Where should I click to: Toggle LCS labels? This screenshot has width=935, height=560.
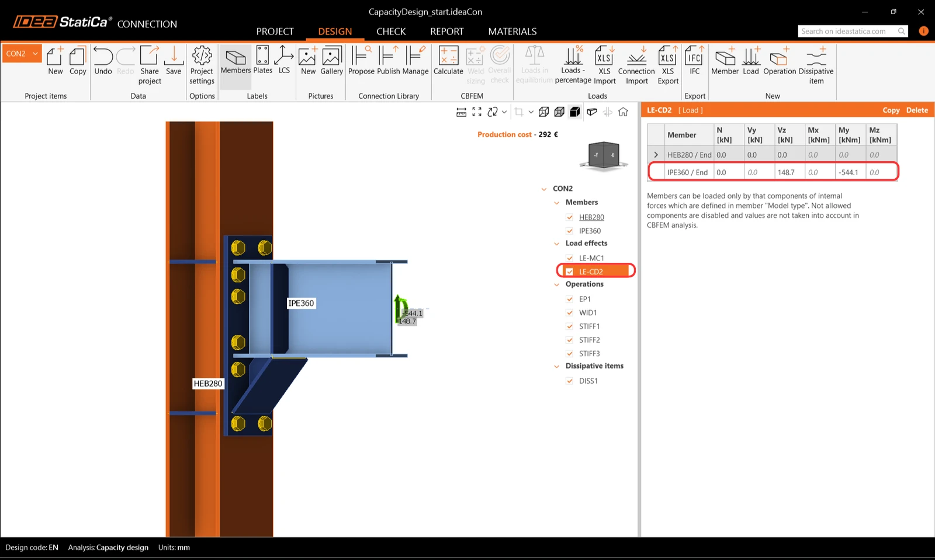284,61
